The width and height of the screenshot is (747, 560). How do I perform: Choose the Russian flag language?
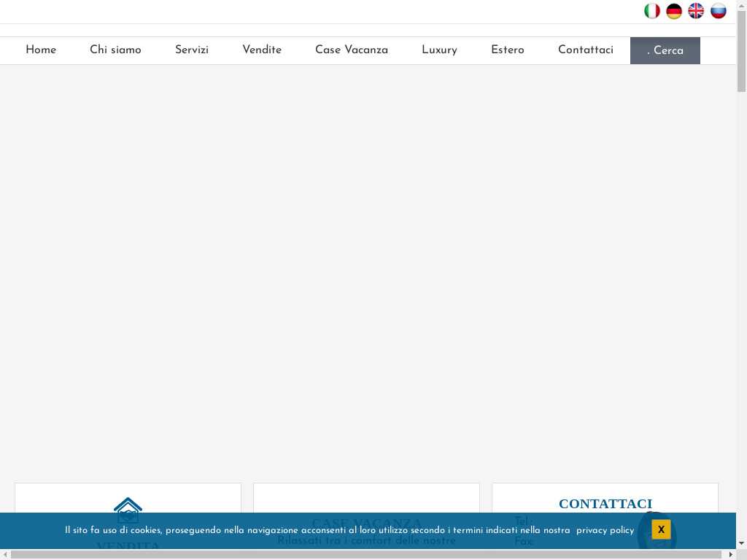[x=719, y=11]
